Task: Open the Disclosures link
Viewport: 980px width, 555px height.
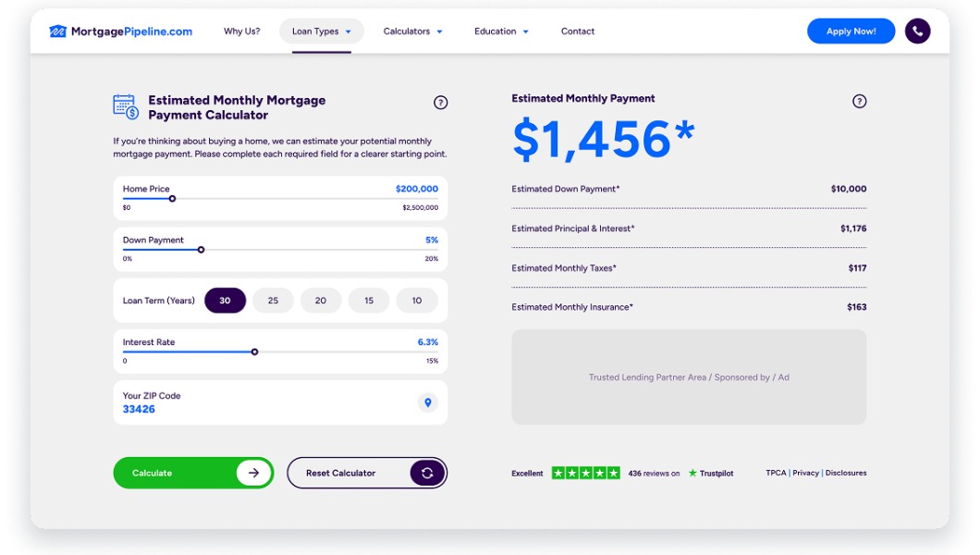Action: pyautogui.click(x=846, y=473)
